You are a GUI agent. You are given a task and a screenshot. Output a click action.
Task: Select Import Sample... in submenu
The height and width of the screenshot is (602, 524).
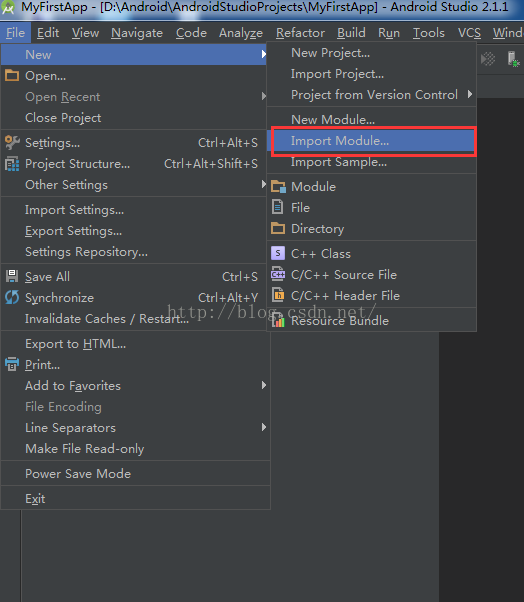tap(372, 162)
